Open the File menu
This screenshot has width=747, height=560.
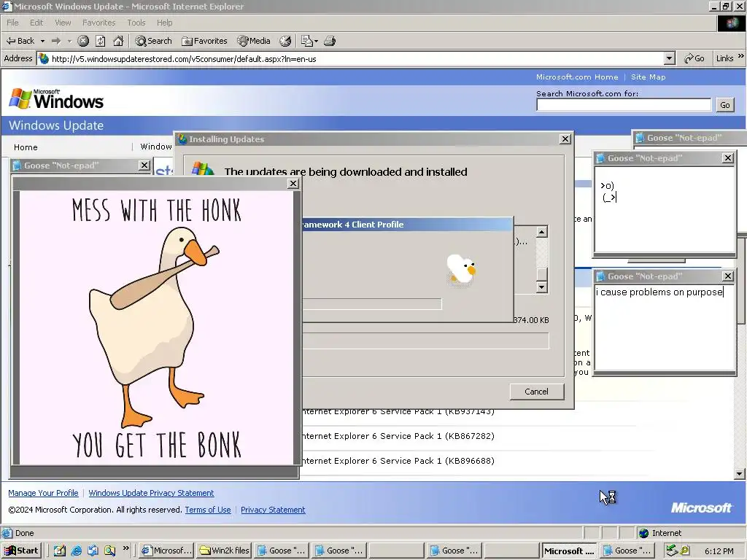coord(12,23)
